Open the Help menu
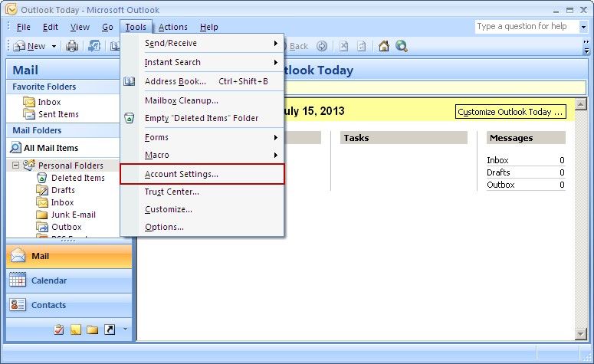 pyautogui.click(x=209, y=27)
